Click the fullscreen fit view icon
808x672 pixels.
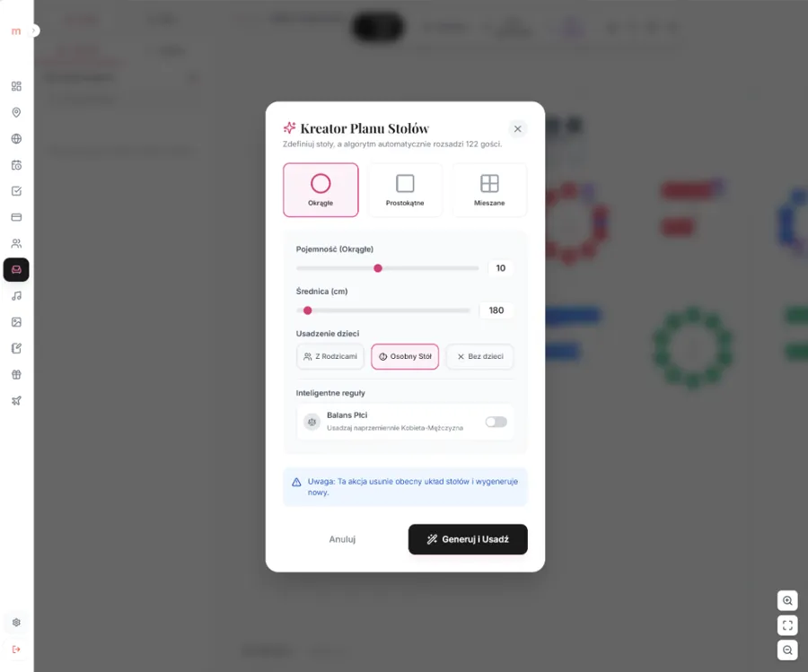787,625
